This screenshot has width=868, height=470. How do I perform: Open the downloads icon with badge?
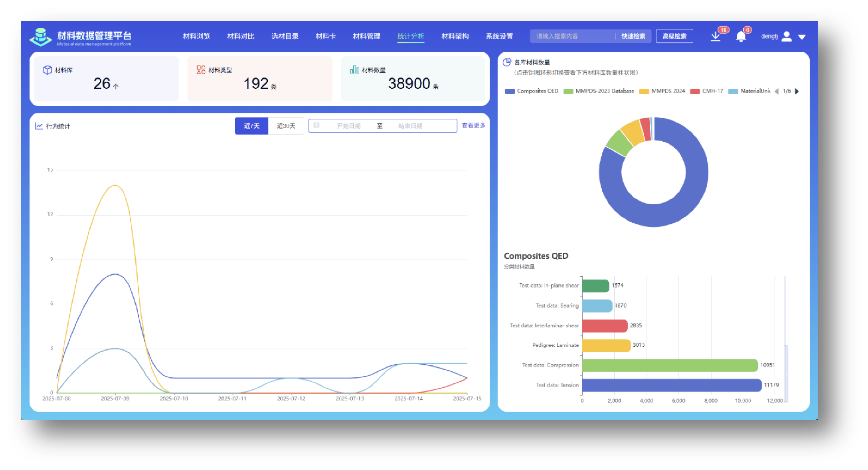(x=716, y=36)
